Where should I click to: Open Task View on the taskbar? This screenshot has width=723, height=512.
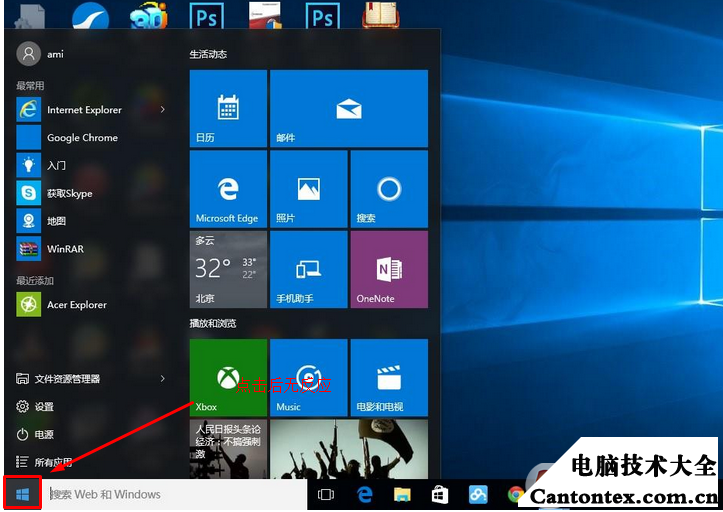point(326,494)
